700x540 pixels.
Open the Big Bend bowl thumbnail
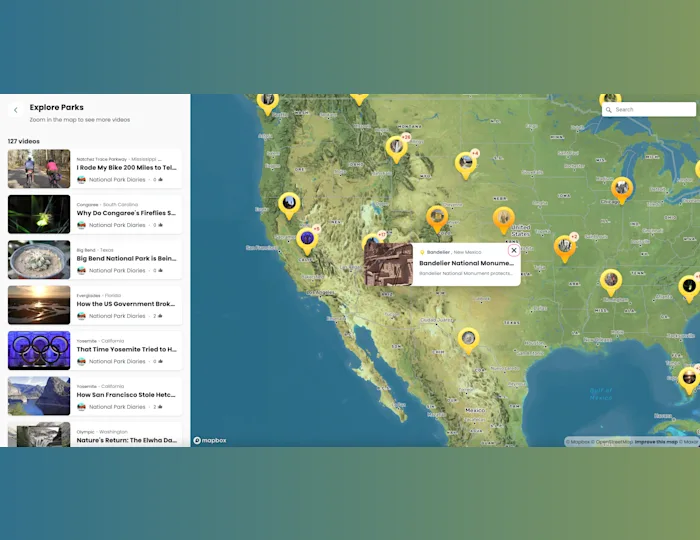39,260
